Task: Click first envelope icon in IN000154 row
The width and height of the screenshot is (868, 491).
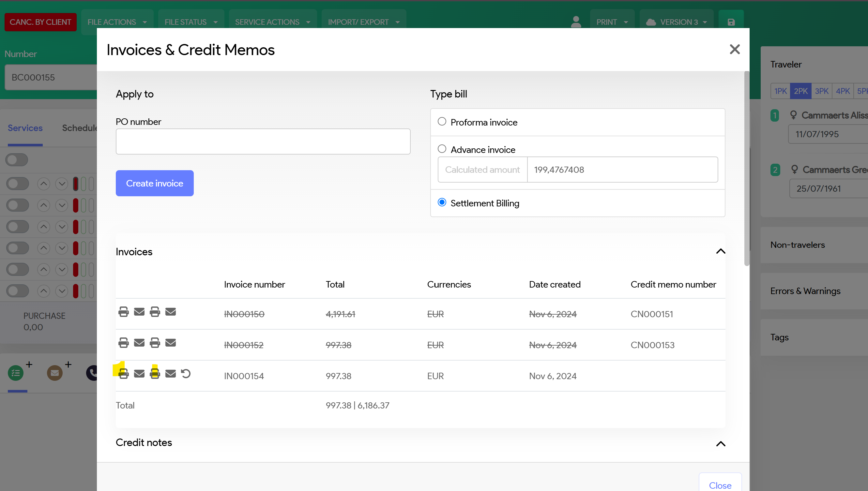Action: coord(139,374)
